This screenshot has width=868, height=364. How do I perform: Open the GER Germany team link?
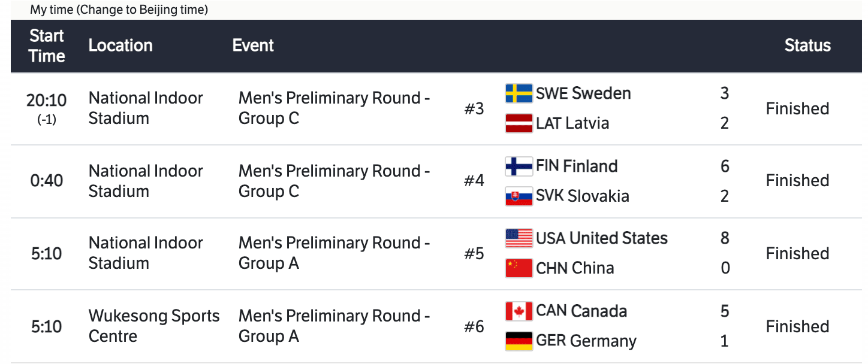tap(586, 341)
